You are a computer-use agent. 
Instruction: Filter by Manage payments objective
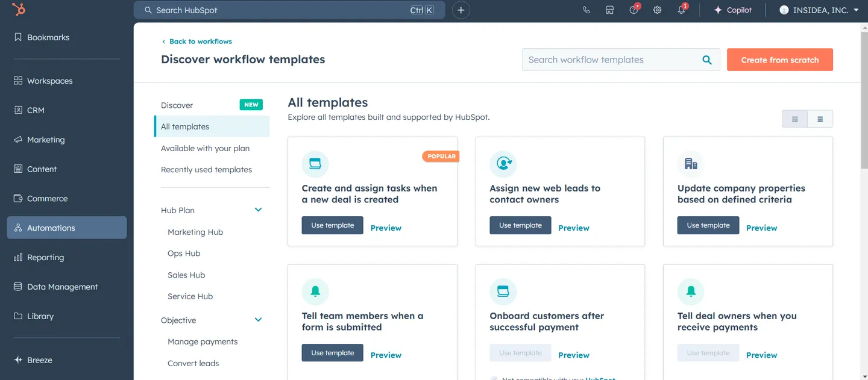click(x=203, y=341)
